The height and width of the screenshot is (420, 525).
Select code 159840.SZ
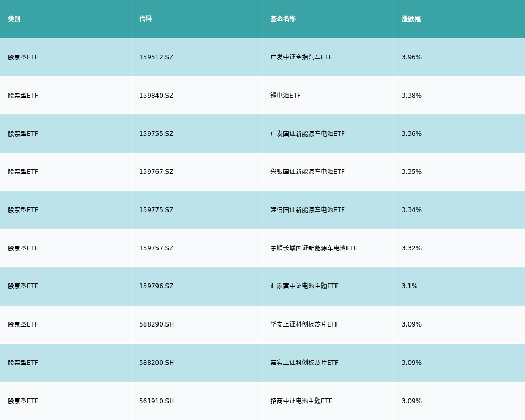tap(156, 96)
